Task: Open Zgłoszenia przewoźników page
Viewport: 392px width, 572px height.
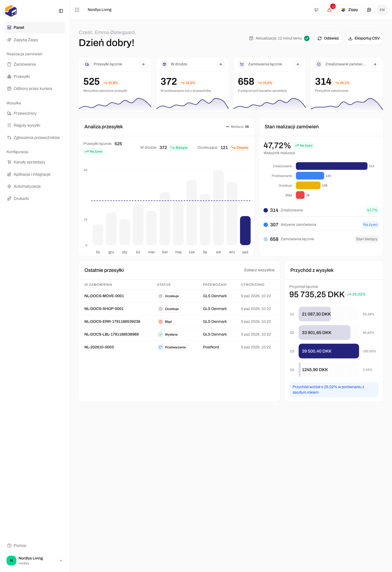Action: click(35, 138)
